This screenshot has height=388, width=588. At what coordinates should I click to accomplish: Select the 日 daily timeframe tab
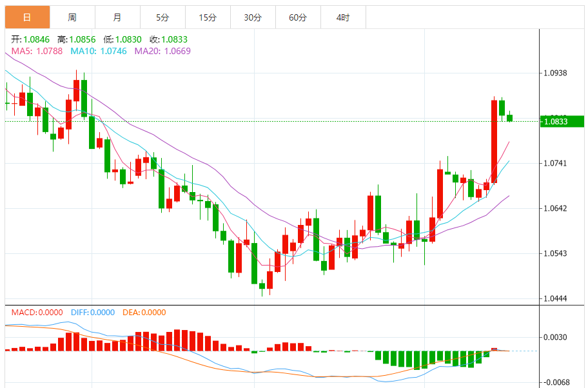click(x=27, y=17)
